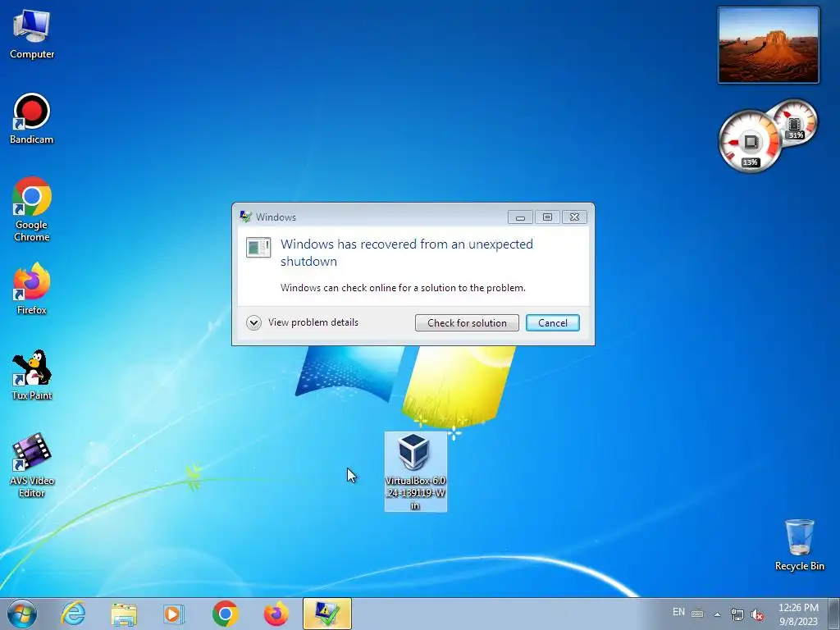840x630 pixels.
Task: Launch Chrome from the taskbar
Action: point(225,614)
